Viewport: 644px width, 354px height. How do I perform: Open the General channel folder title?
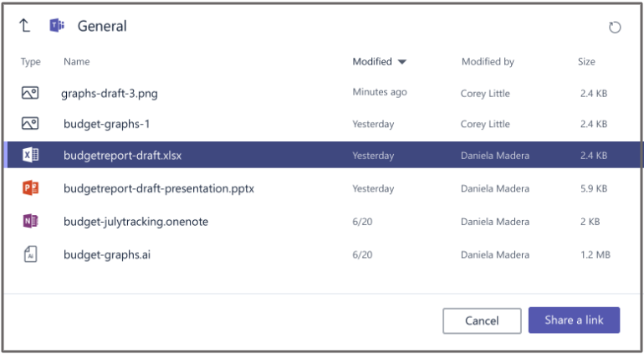click(102, 26)
